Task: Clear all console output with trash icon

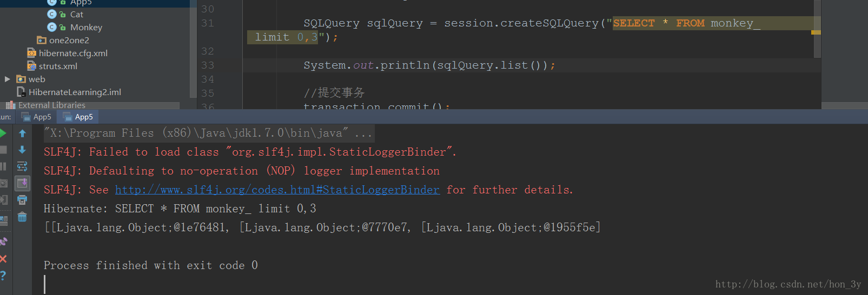Action: pos(22,217)
